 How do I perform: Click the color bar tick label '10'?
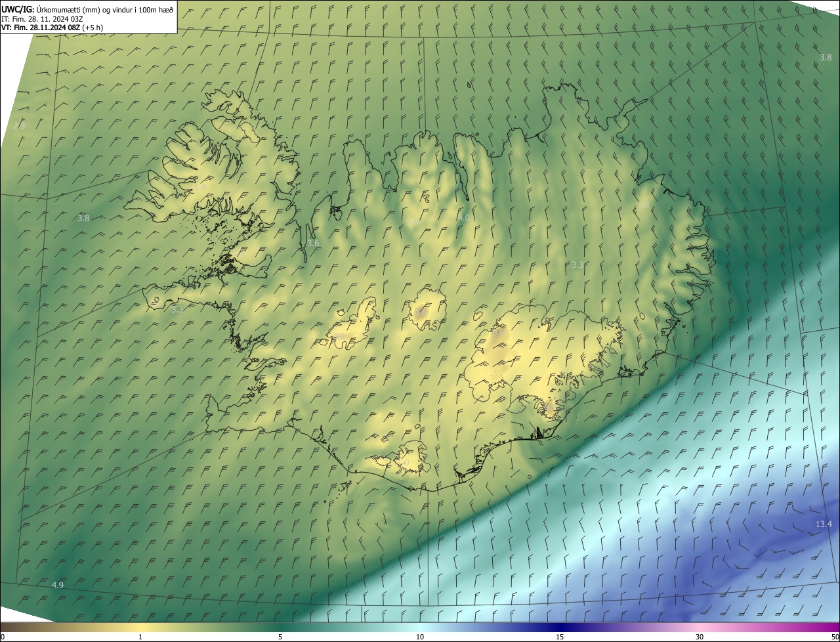tap(420, 637)
